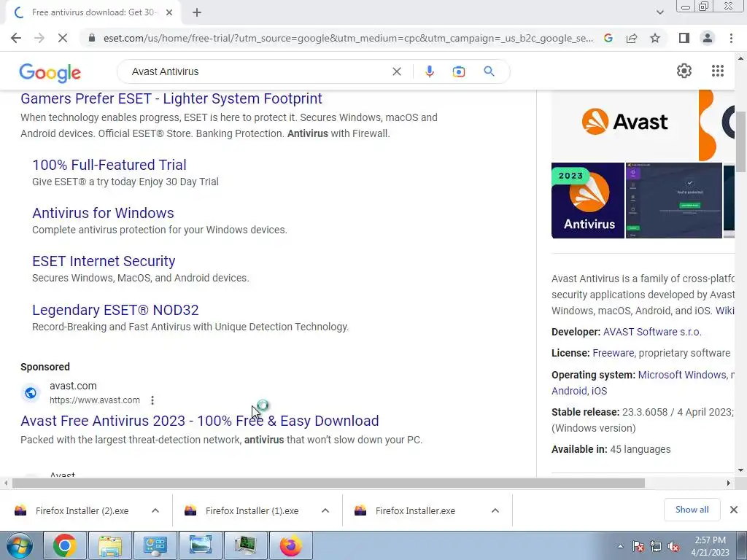Open AVAST Software s.r.o. developer link
747x560 pixels.
pyautogui.click(x=652, y=332)
